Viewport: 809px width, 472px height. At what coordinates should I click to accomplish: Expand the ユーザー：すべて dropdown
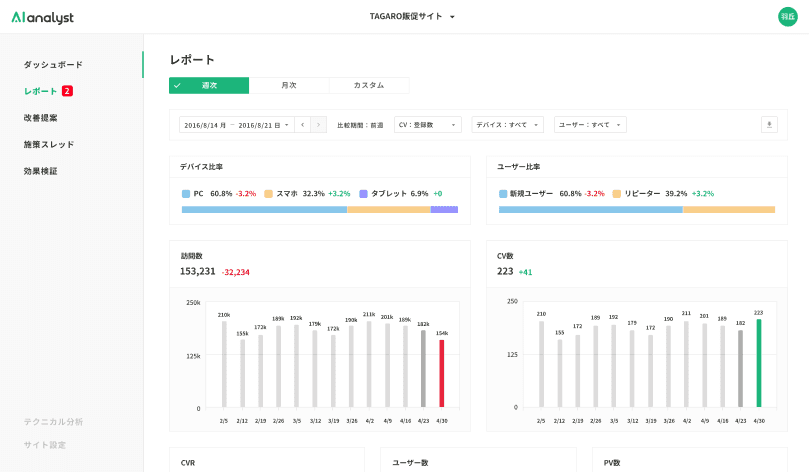click(x=590, y=125)
